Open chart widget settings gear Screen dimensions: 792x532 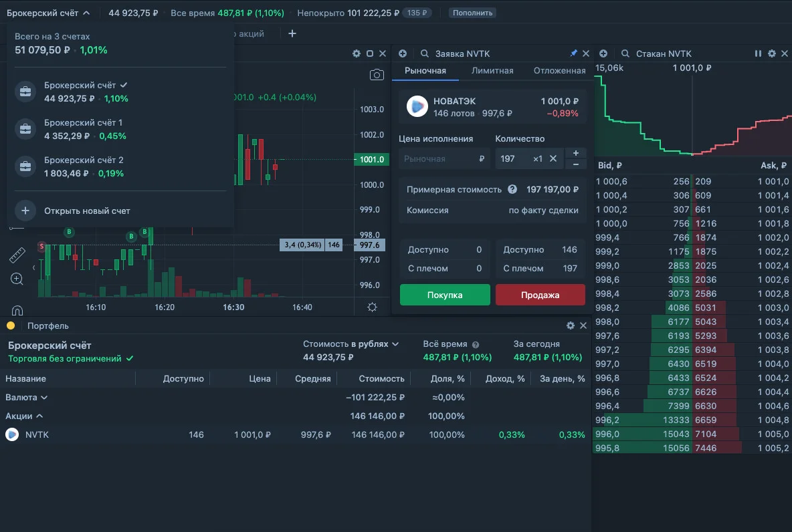356,53
